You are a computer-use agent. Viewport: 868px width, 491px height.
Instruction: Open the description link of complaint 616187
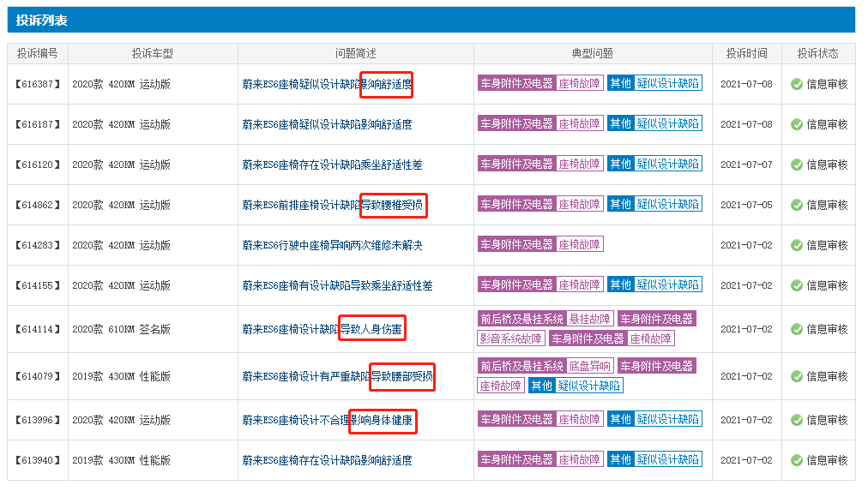click(x=327, y=124)
